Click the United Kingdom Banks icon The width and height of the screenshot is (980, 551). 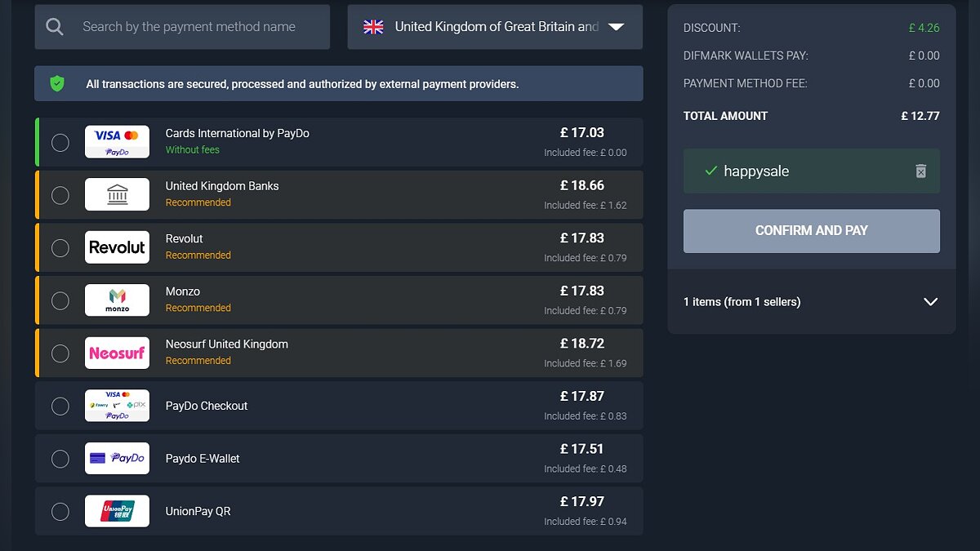tap(117, 194)
